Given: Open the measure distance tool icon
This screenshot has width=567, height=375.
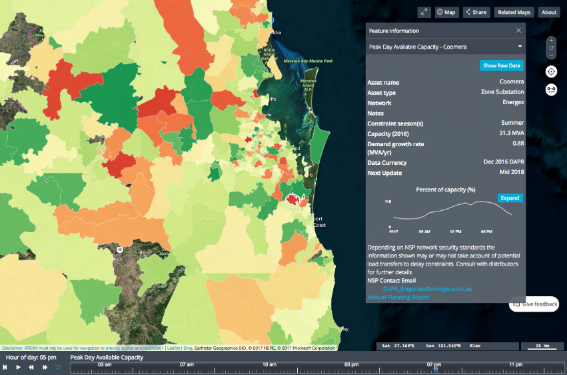Looking at the screenshot, I should click(551, 89).
